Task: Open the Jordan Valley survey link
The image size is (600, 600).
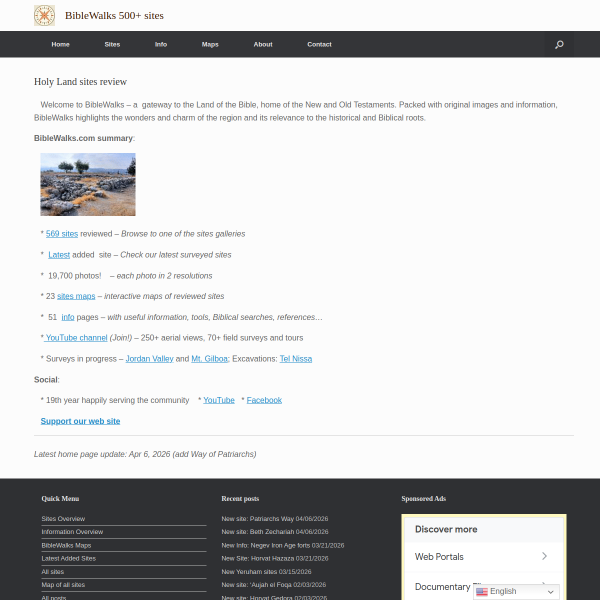Action: (x=149, y=358)
